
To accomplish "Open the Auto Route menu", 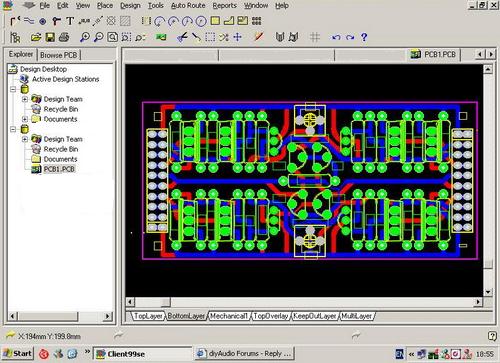I will [x=188, y=6].
